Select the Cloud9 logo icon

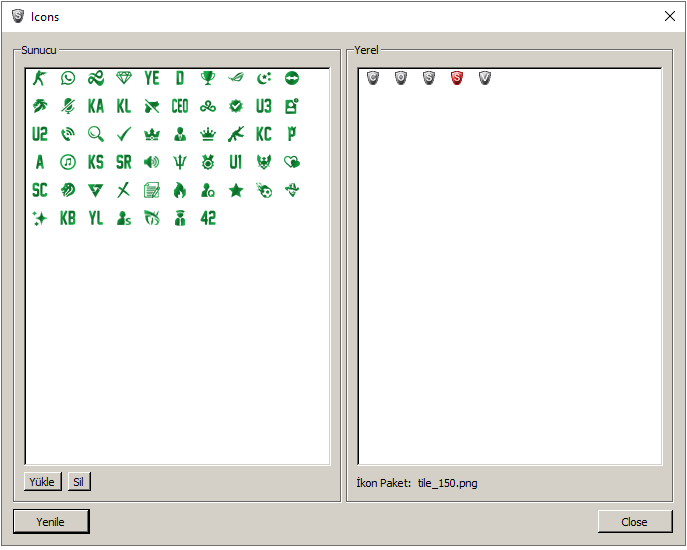[208, 106]
